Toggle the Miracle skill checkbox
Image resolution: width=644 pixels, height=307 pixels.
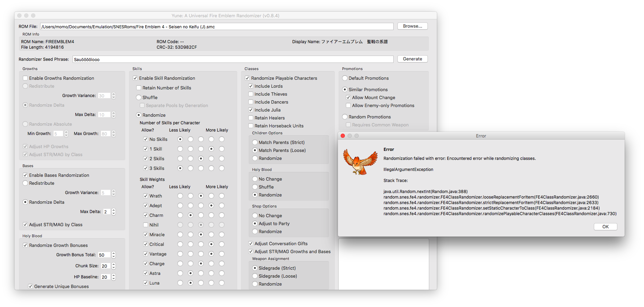point(146,234)
